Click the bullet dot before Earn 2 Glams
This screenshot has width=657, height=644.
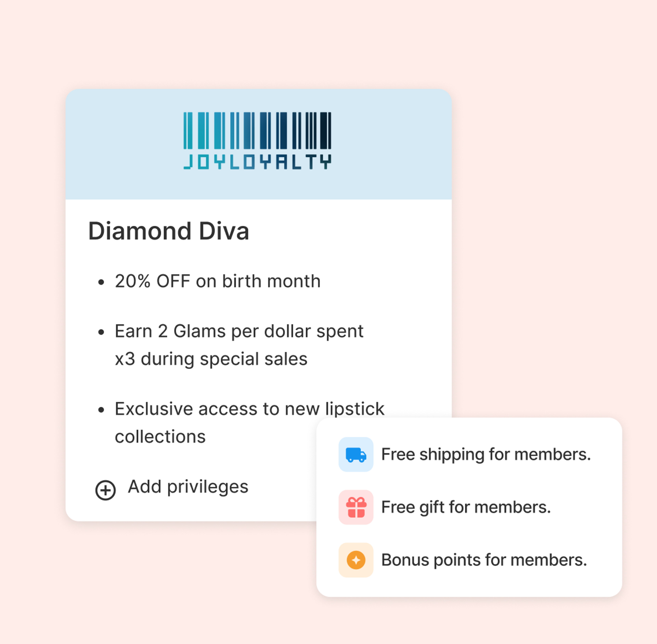pyautogui.click(x=101, y=332)
